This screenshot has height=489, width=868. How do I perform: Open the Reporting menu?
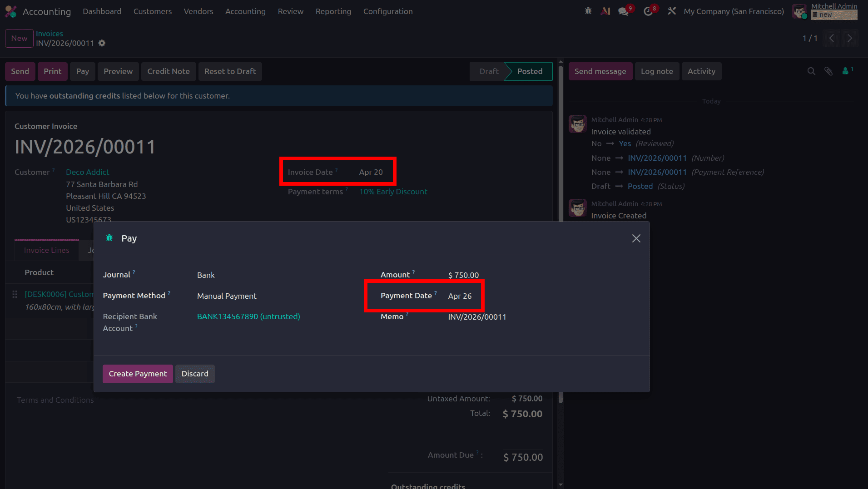[333, 11]
